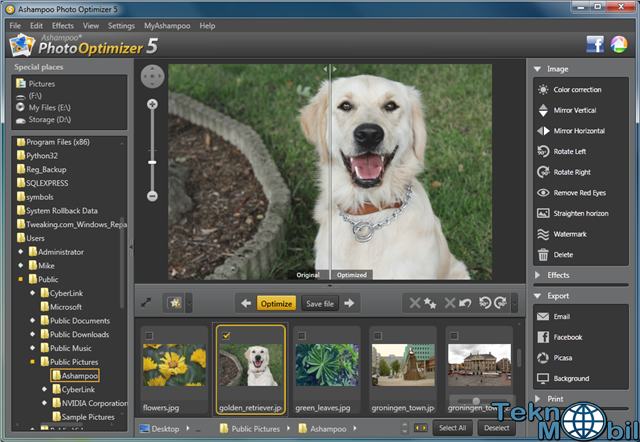640x442 pixels.
Task: Open the Settings menu
Action: [121, 26]
